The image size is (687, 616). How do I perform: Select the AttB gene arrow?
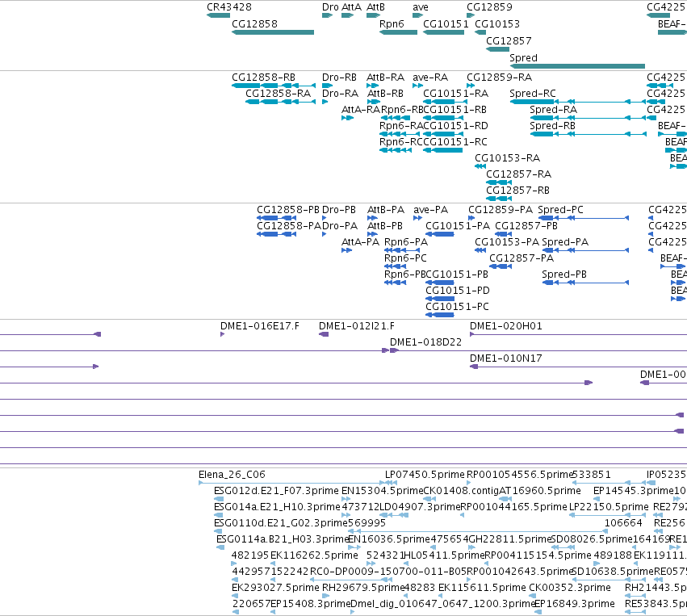coord(373,15)
